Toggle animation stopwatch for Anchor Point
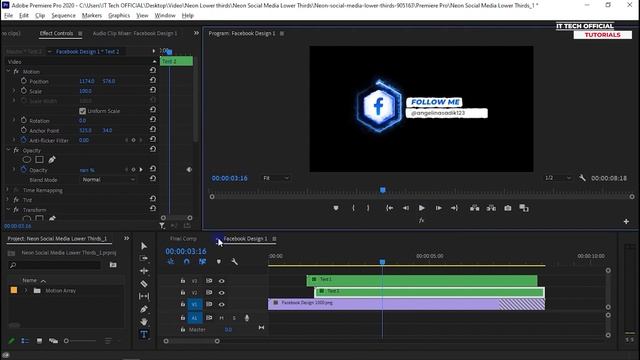Image resolution: width=640 pixels, height=360 pixels. coord(24,130)
